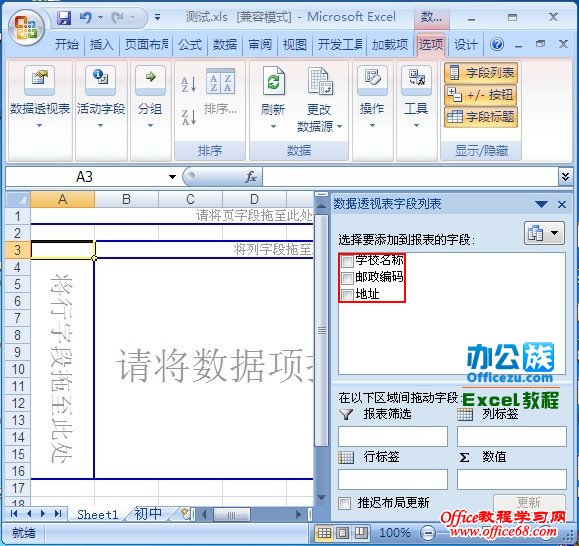
Task: Open the Actions (操作) icon
Action: (372, 79)
